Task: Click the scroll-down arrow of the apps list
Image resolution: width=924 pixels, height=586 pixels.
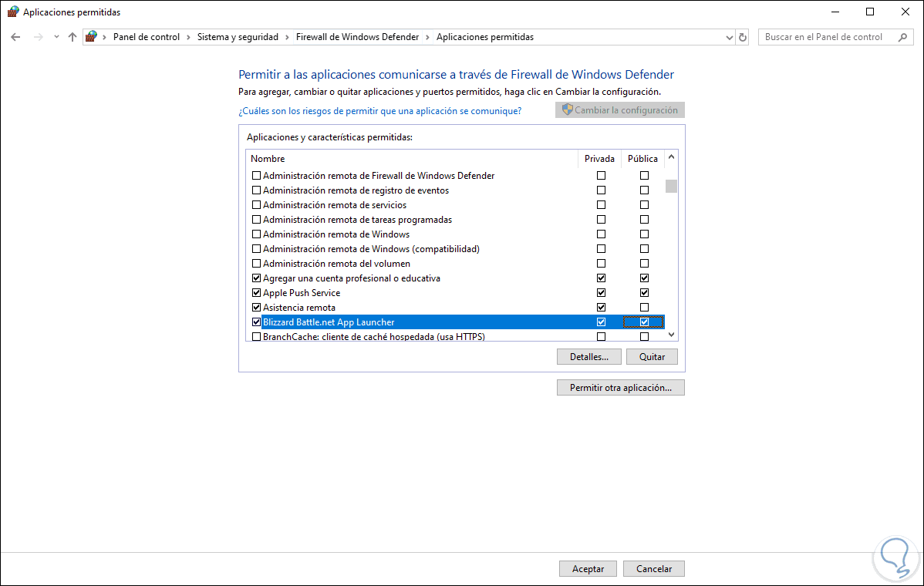Action: point(670,334)
